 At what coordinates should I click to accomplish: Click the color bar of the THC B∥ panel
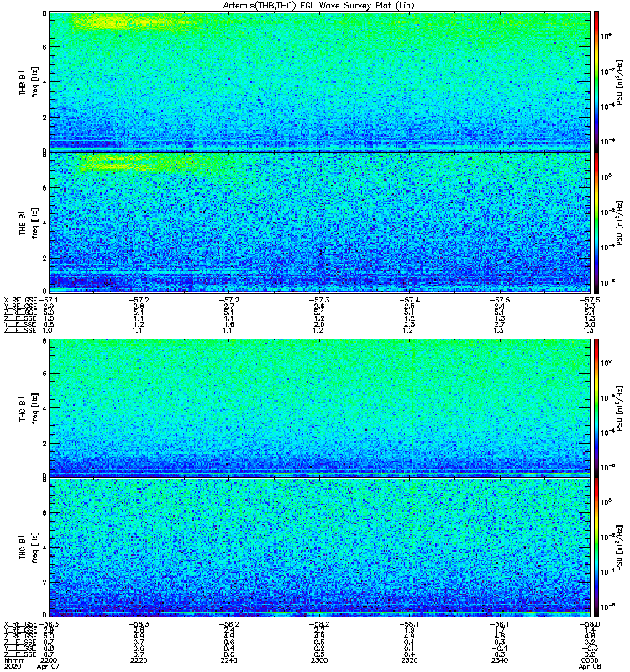(x=596, y=548)
